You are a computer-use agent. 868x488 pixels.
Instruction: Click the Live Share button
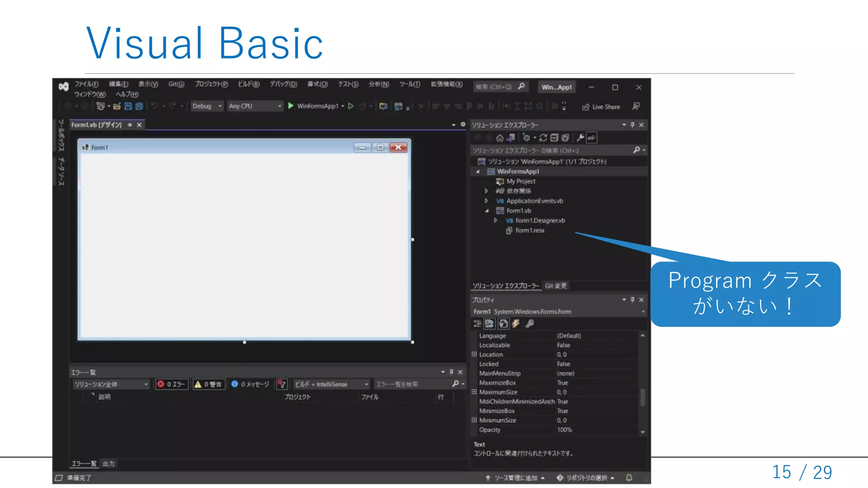(x=601, y=107)
